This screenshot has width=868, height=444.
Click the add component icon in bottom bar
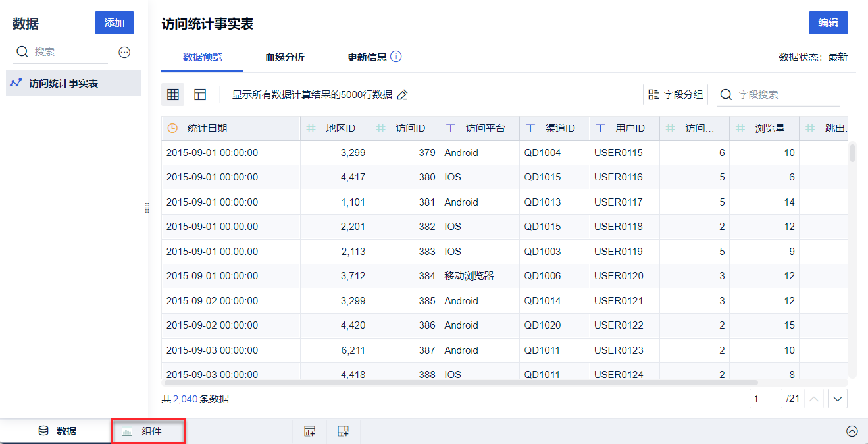[x=309, y=431]
